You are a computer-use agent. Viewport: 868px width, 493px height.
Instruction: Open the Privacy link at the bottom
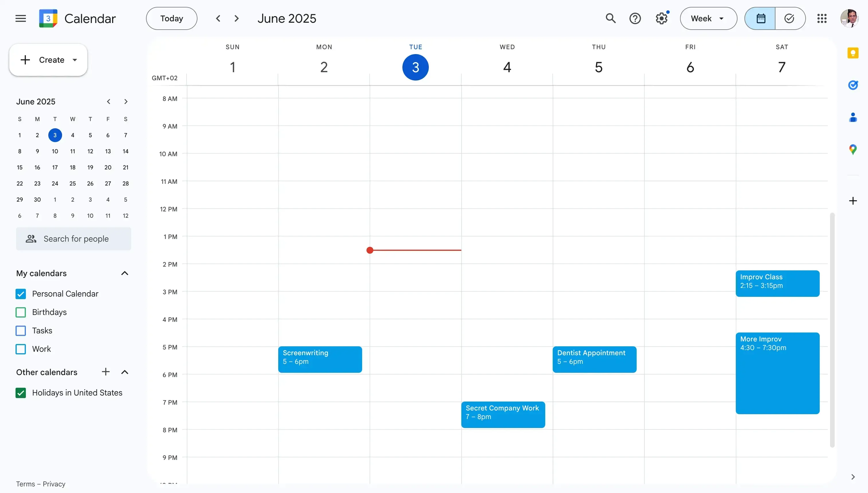point(54,484)
